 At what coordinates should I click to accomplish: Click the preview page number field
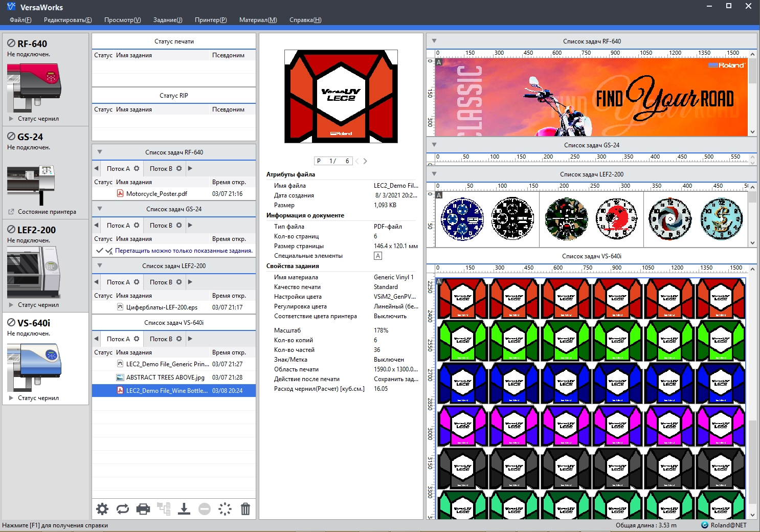(332, 161)
